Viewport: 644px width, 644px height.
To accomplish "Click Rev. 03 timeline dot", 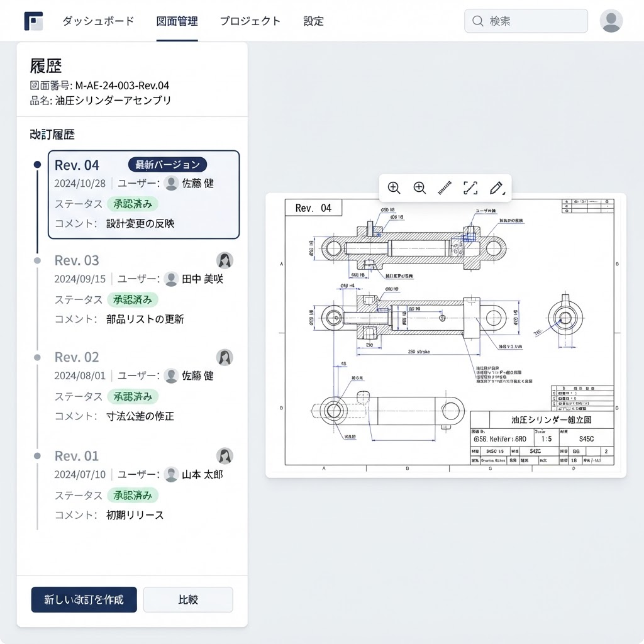I will pyautogui.click(x=37, y=260).
